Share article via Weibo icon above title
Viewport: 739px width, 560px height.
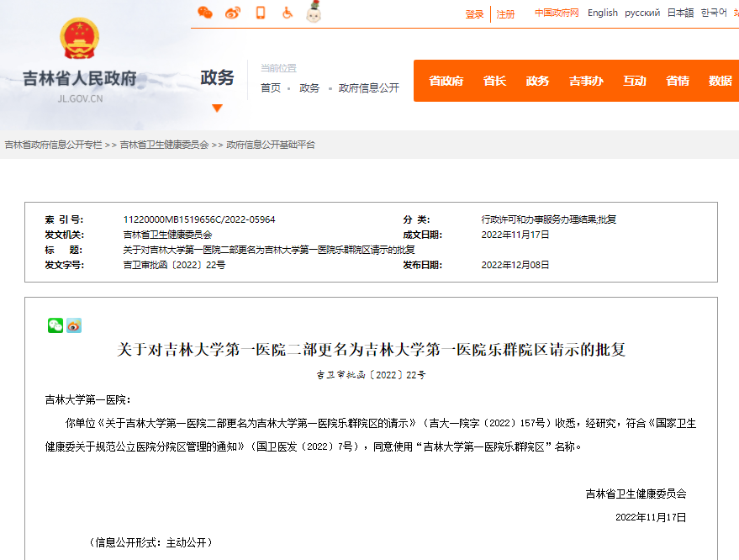point(74,325)
